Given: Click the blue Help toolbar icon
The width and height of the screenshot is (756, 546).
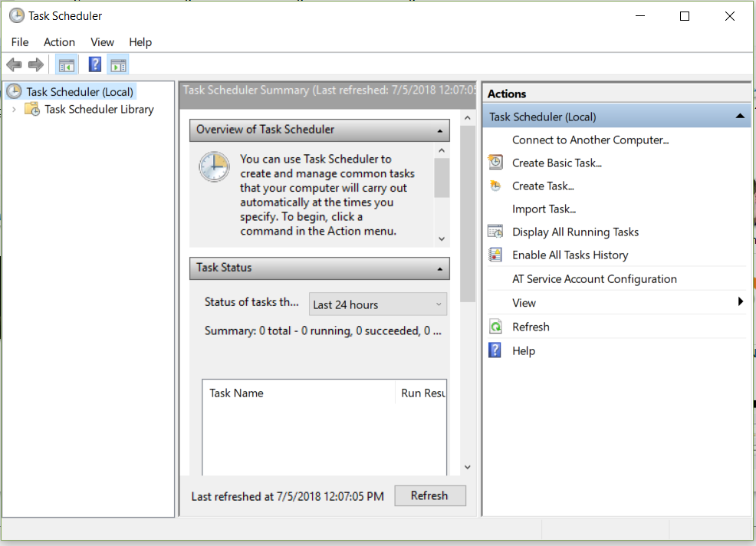Looking at the screenshot, I should click(95, 64).
